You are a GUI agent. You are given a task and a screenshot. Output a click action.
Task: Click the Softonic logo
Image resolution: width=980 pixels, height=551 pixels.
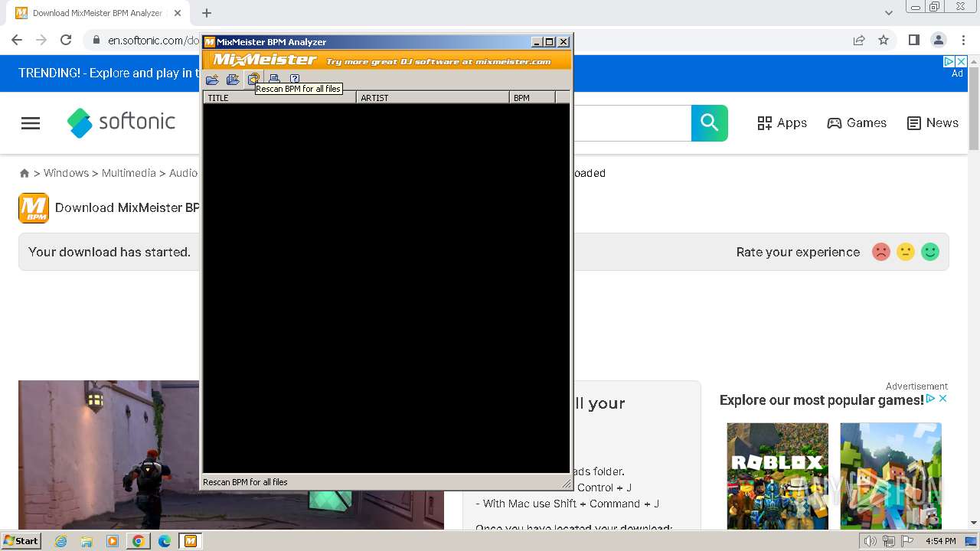pos(121,122)
